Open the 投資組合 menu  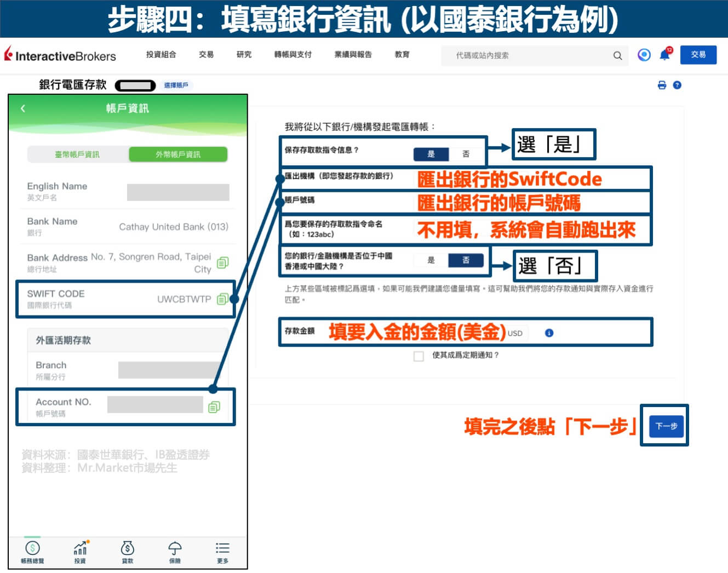click(161, 54)
